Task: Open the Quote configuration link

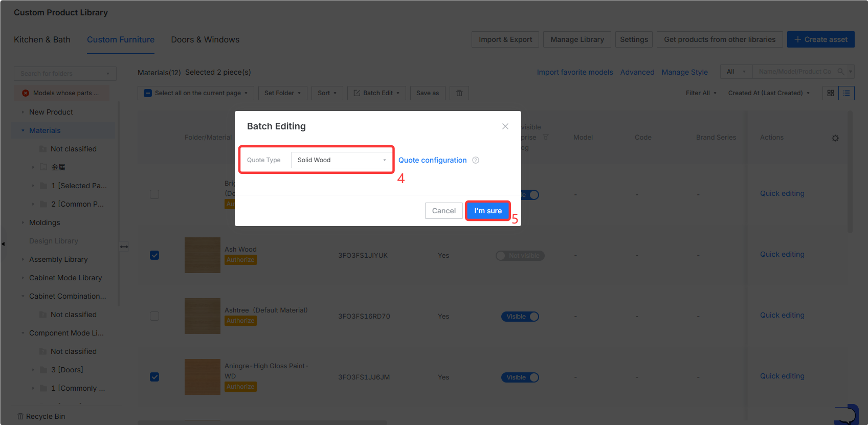Action: pyautogui.click(x=433, y=160)
